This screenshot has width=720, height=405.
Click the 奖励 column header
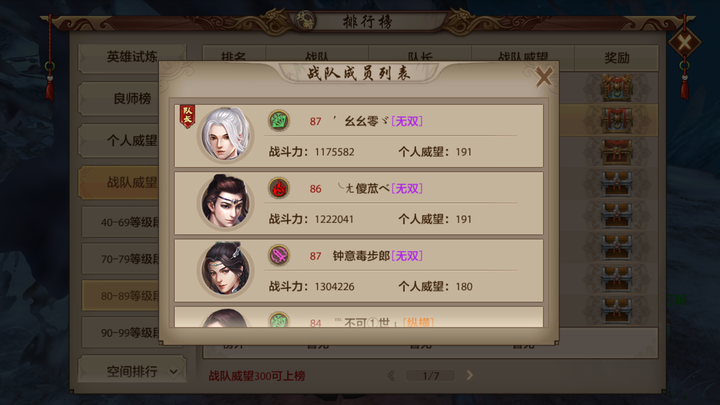[616, 58]
